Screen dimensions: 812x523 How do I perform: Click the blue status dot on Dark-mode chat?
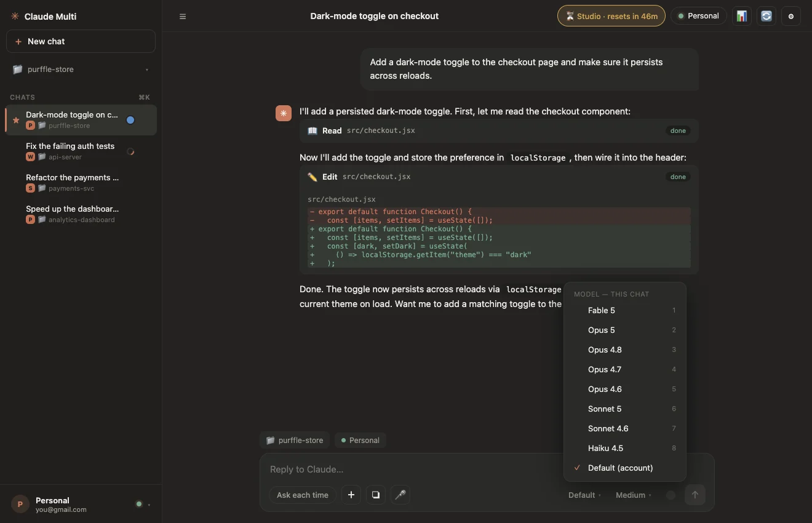[130, 120]
